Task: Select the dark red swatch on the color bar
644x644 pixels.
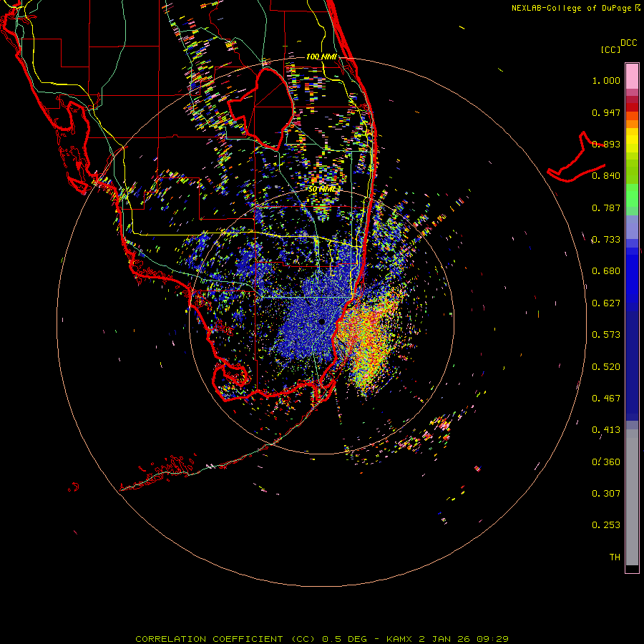Action: point(632,107)
